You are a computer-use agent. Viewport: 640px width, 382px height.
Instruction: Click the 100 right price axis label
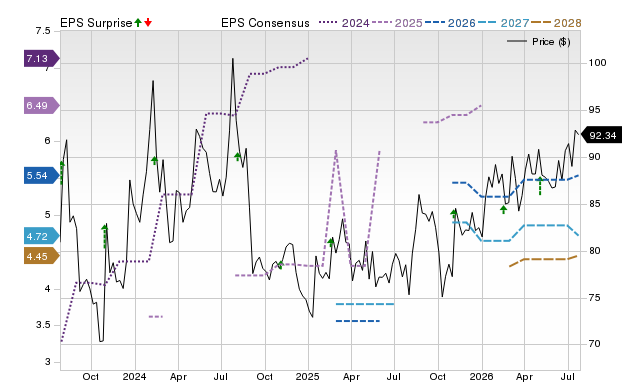pos(597,63)
